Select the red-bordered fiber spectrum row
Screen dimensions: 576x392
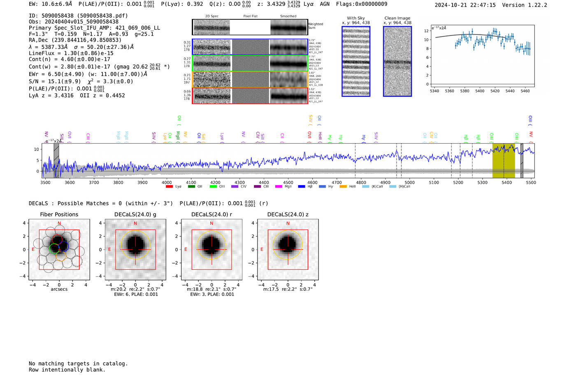(250, 95)
